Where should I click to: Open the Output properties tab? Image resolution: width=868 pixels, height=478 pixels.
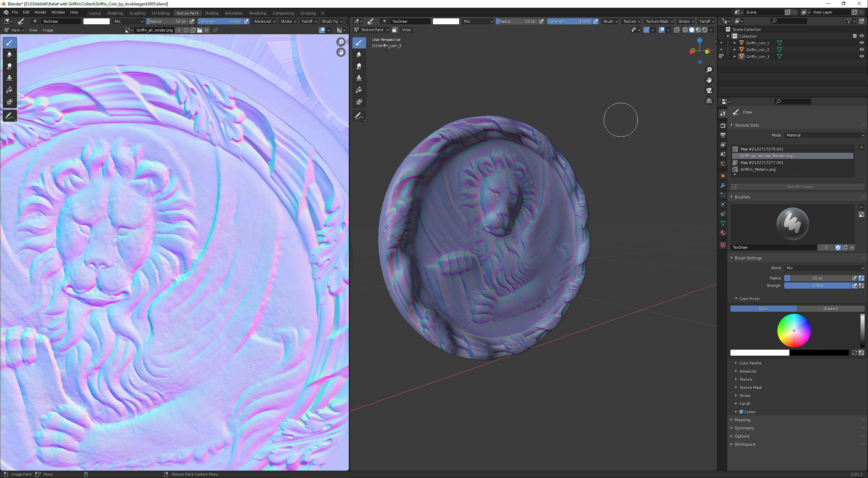723,135
